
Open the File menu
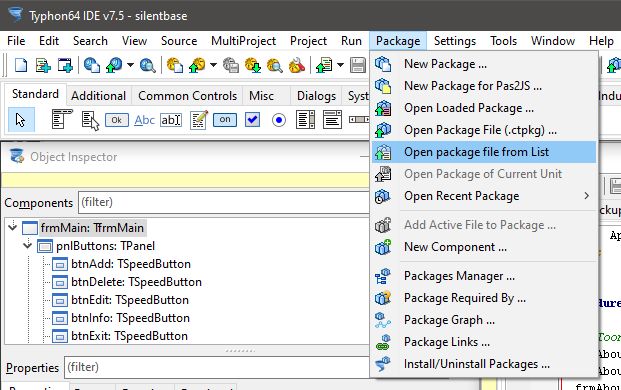16,41
